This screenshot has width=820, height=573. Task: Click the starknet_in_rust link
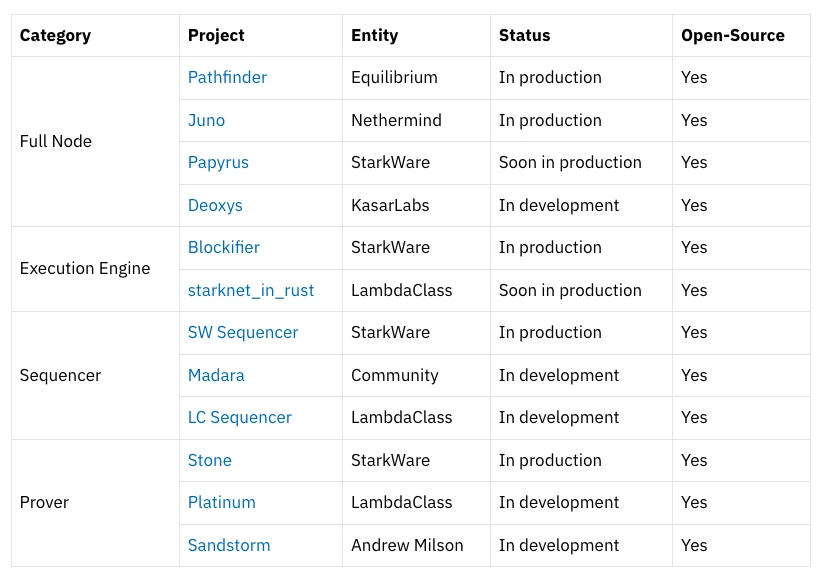pyautogui.click(x=250, y=290)
